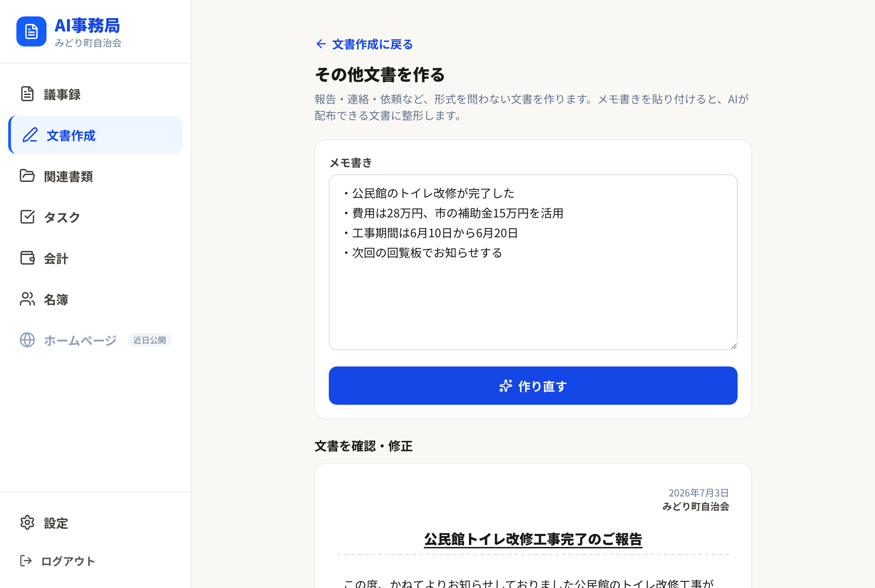Click the gear icon beside 設定

coord(27,522)
